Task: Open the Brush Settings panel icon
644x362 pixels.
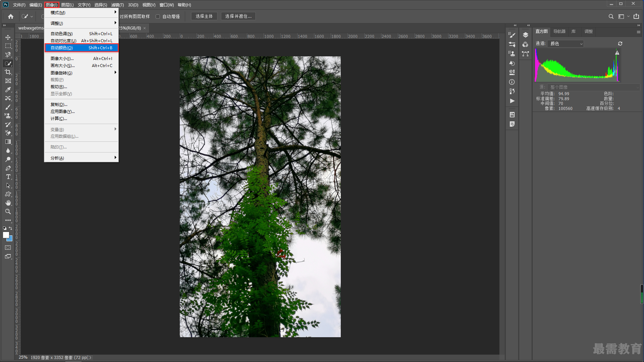Action: (512, 35)
